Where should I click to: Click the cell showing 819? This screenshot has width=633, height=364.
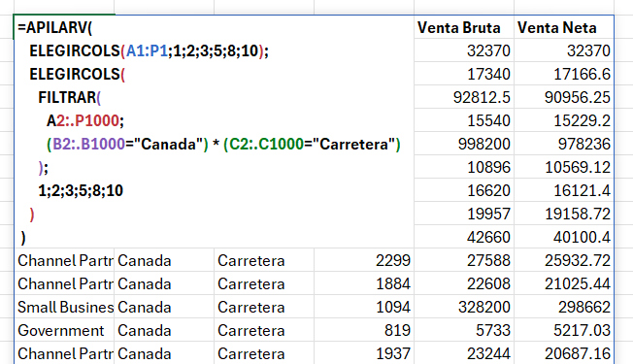364,330
